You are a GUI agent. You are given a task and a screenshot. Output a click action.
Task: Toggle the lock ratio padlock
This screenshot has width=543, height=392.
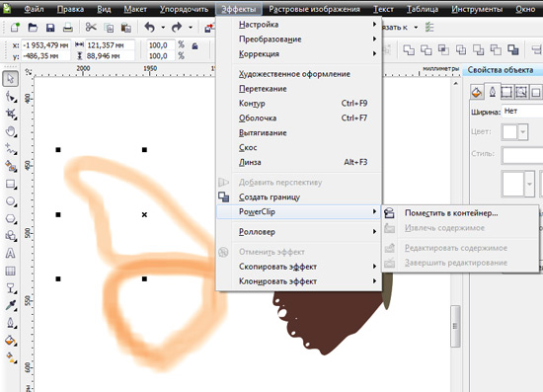click(194, 46)
